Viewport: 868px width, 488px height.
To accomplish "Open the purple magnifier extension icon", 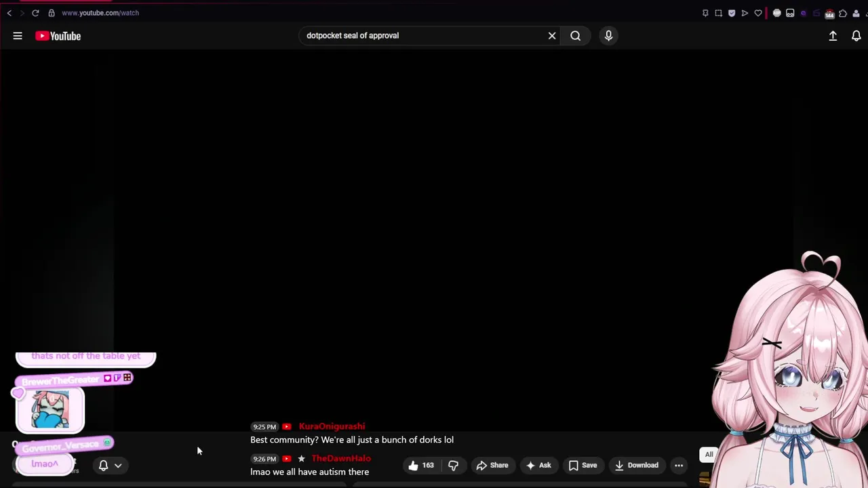I will 804,13.
